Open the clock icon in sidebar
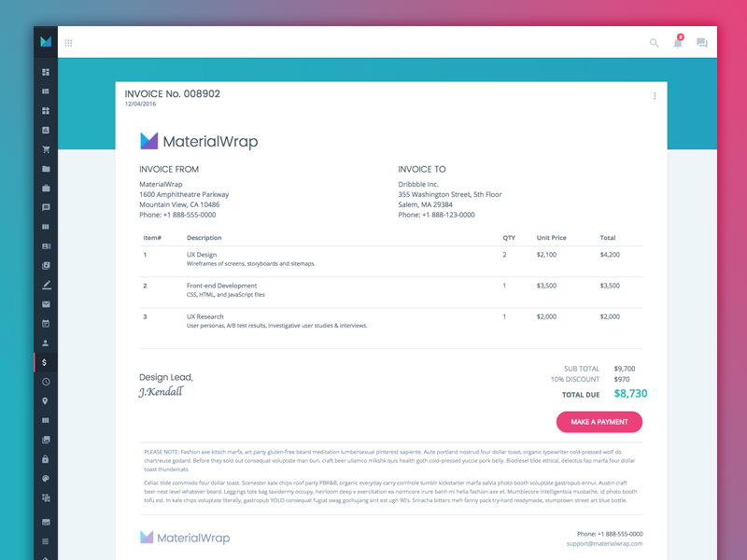The width and height of the screenshot is (747, 560). click(x=46, y=382)
